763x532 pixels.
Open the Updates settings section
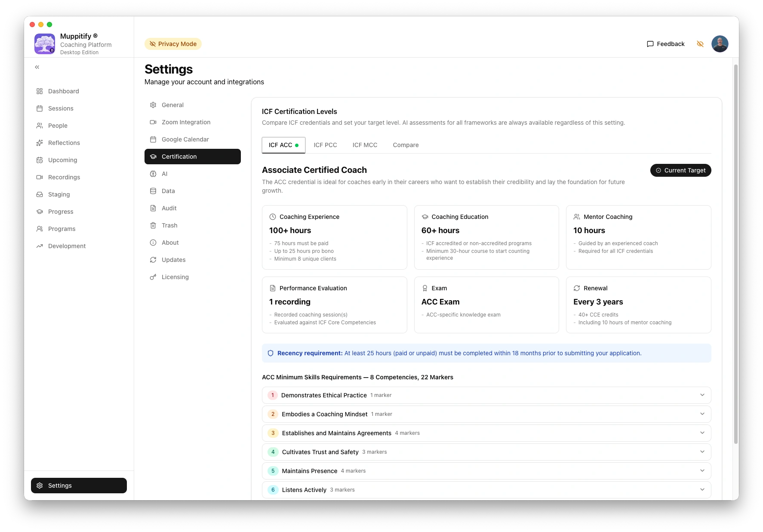pos(173,260)
